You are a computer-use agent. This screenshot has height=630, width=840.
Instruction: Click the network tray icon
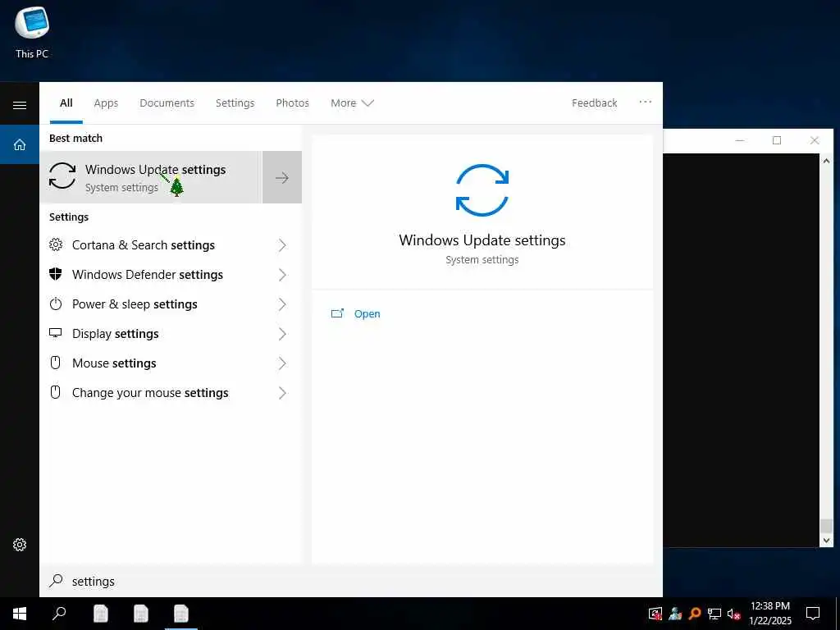[x=714, y=614]
